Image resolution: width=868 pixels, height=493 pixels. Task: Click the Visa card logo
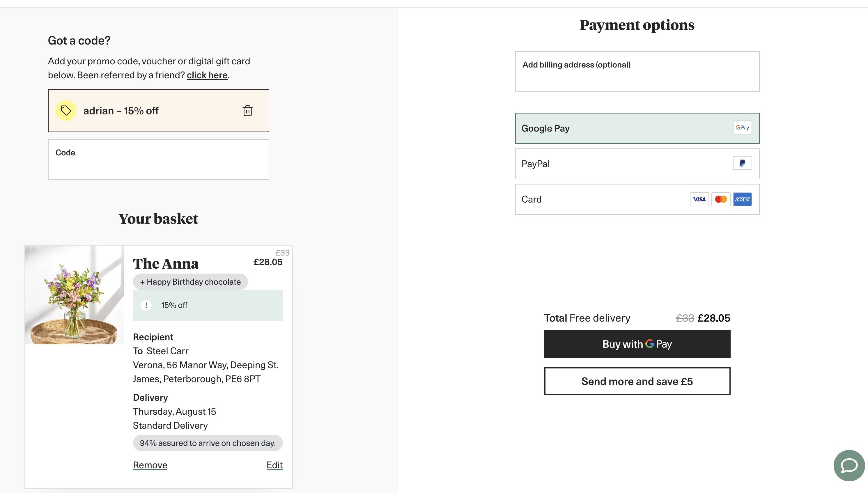(x=699, y=199)
